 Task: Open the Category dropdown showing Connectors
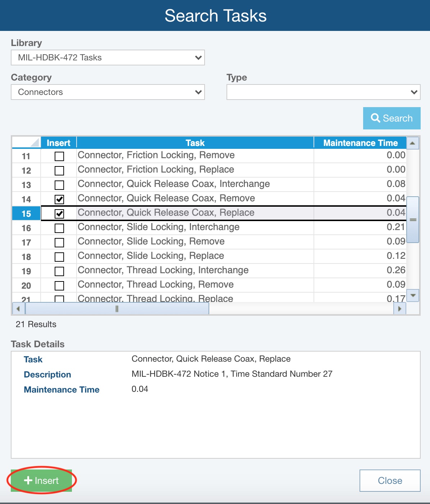pyautogui.click(x=108, y=92)
